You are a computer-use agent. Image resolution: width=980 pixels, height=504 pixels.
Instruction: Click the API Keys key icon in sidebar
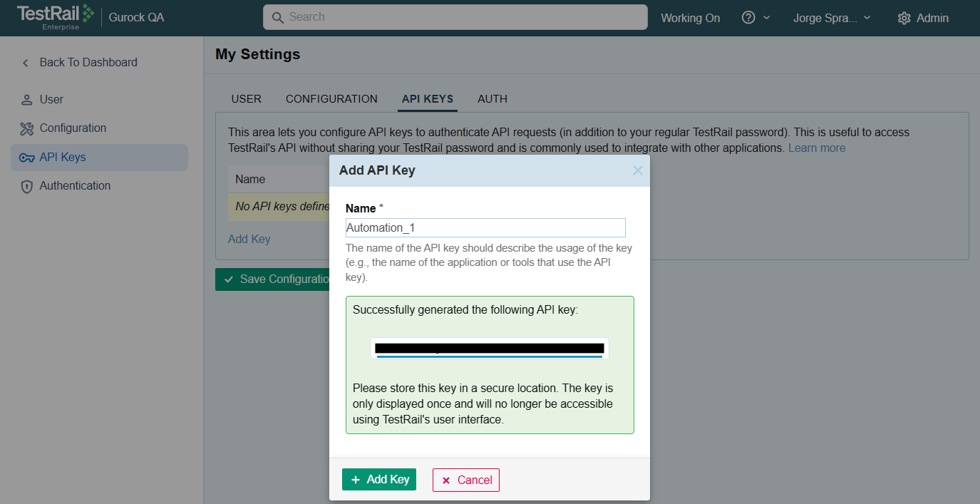pyautogui.click(x=26, y=158)
